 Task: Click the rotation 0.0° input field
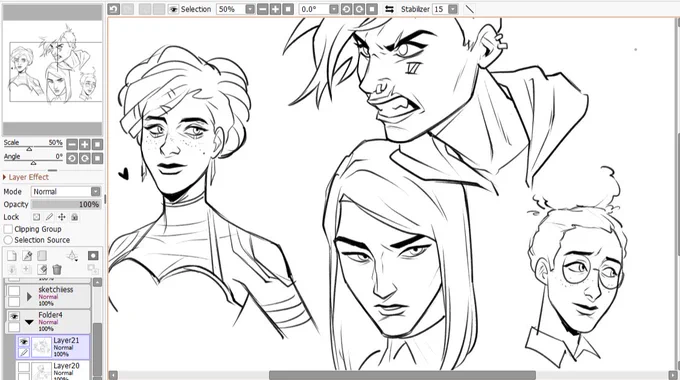(314, 9)
